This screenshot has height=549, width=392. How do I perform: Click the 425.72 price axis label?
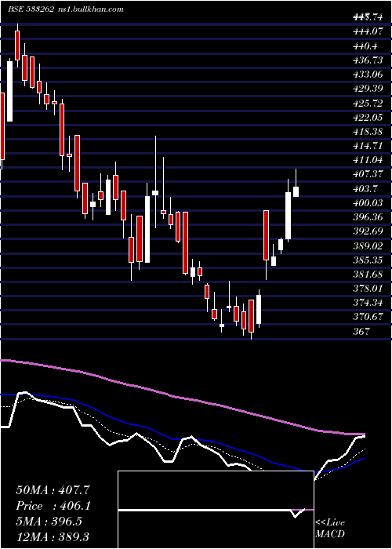click(x=368, y=103)
